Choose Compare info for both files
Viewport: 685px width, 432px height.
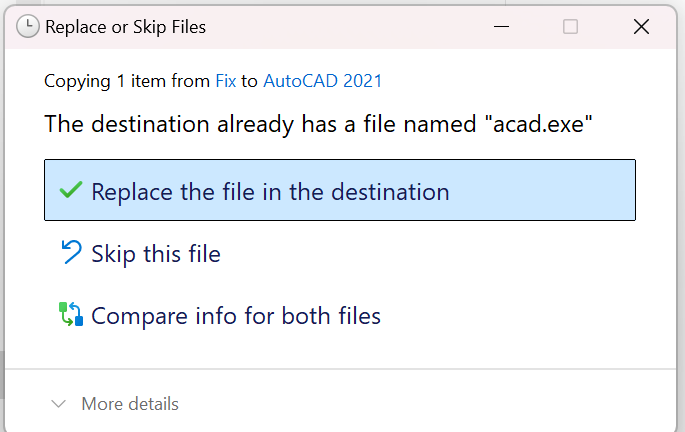pos(236,316)
